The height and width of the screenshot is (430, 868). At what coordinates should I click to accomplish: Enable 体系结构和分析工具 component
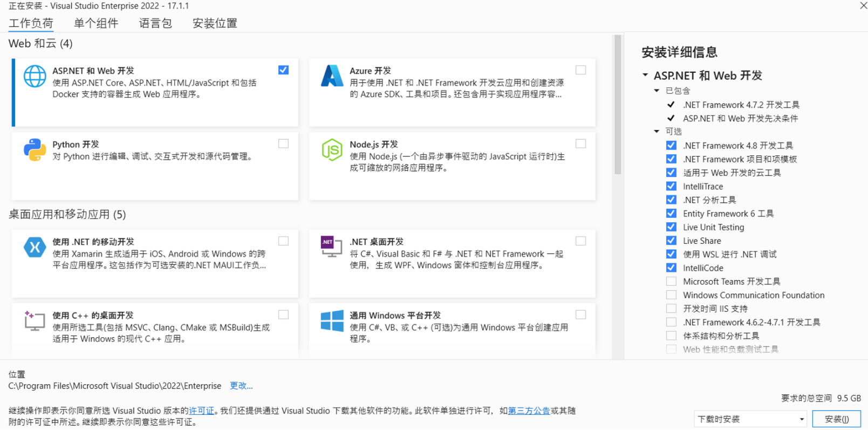click(671, 336)
